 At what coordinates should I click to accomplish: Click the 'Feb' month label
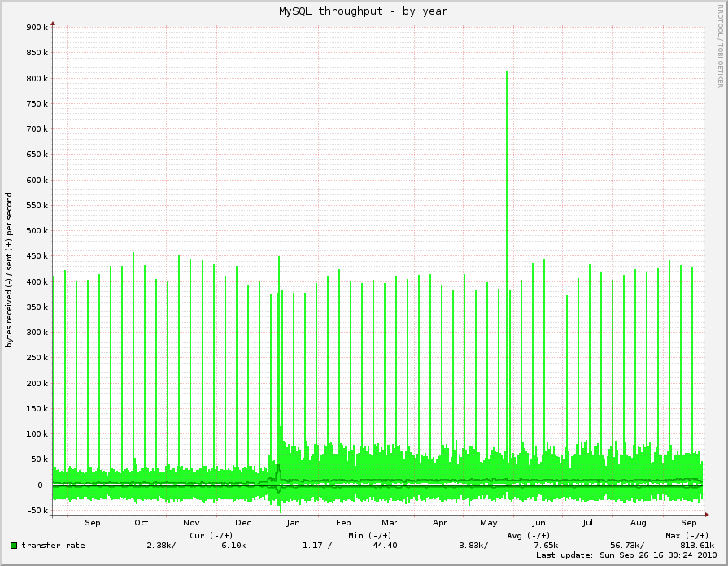pos(343,523)
